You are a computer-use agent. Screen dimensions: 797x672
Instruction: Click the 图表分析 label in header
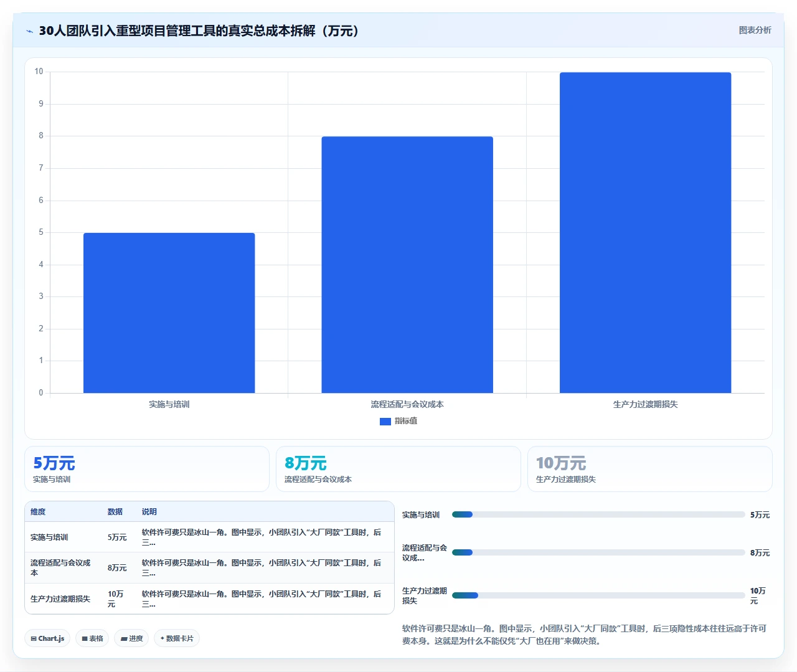pyautogui.click(x=755, y=30)
